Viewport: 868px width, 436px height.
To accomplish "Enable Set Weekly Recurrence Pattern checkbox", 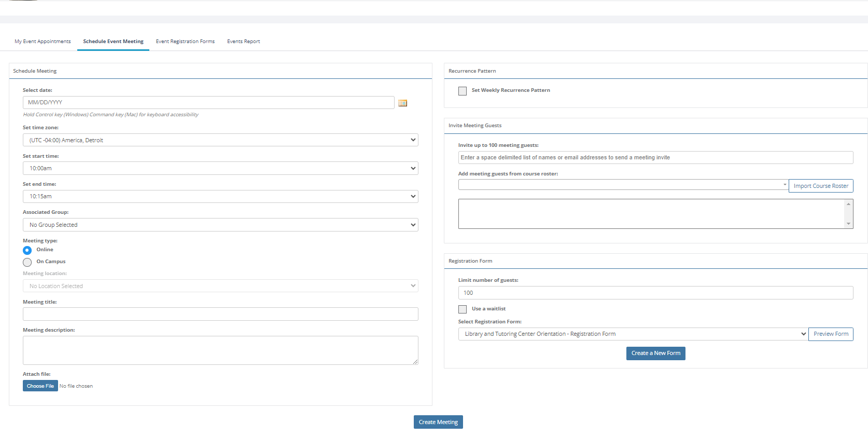I will point(463,91).
